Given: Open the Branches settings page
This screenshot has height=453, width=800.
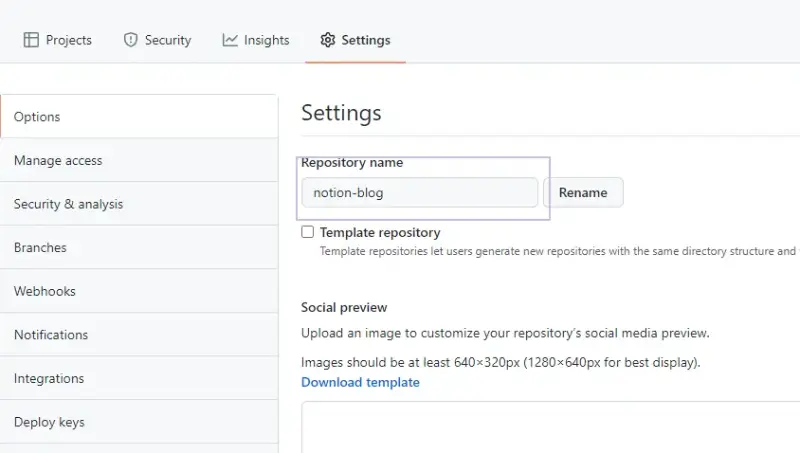Looking at the screenshot, I should pyautogui.click(x=40, y=248).
